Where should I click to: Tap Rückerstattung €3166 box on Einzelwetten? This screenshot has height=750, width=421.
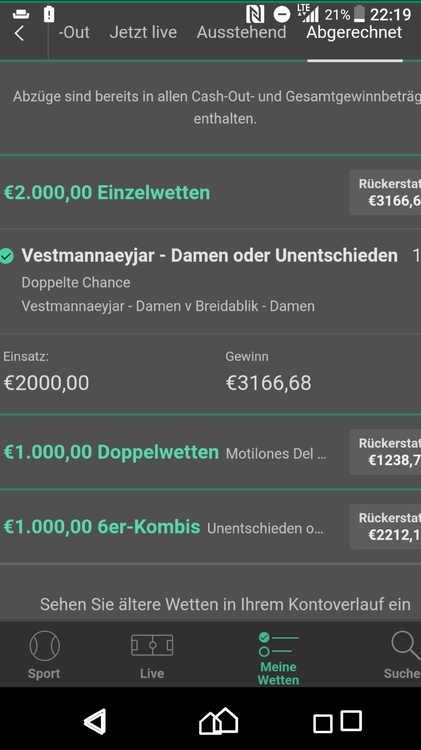pyautogui.click(x=386, y=192)
